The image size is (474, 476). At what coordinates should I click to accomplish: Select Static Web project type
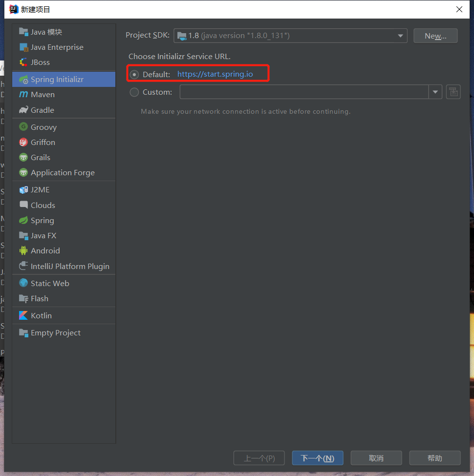[50, 283]
